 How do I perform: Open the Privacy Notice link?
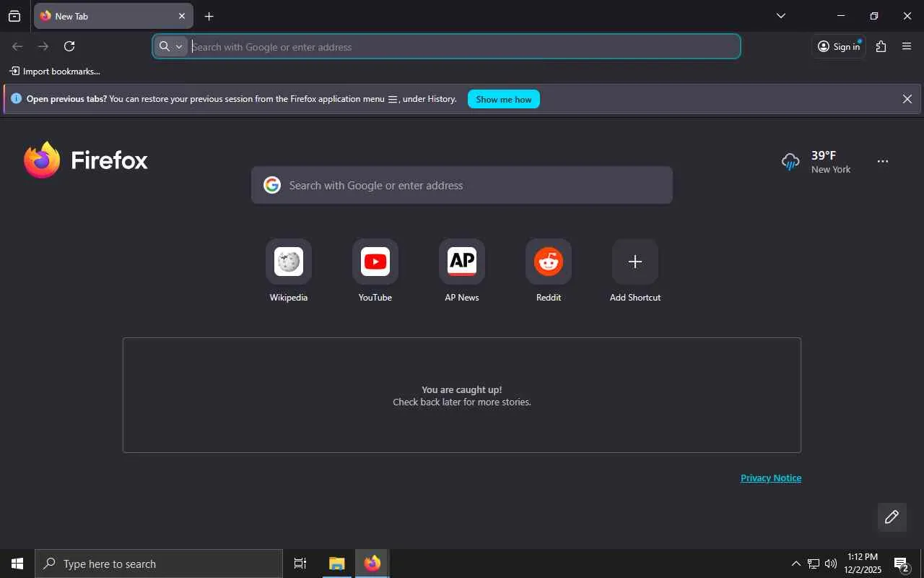(771, 478)
